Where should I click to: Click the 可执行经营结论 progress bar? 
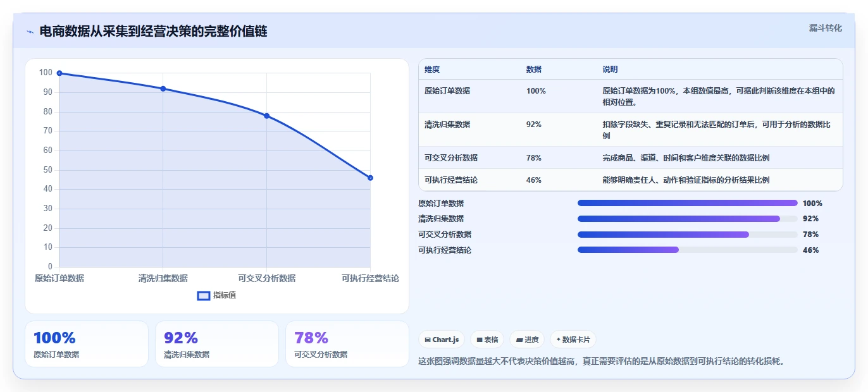click(688, 250)
